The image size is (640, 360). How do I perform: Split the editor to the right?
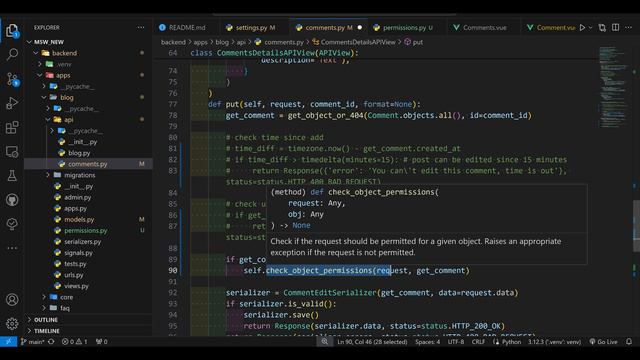tap(616, 27)
